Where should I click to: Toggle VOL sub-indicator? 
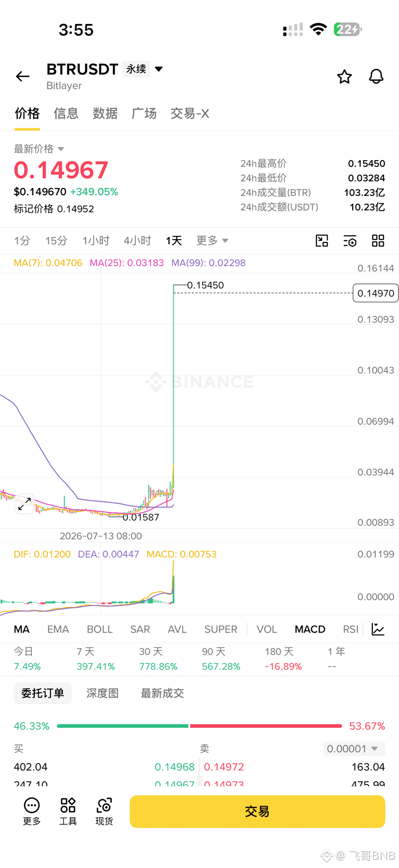267,629
